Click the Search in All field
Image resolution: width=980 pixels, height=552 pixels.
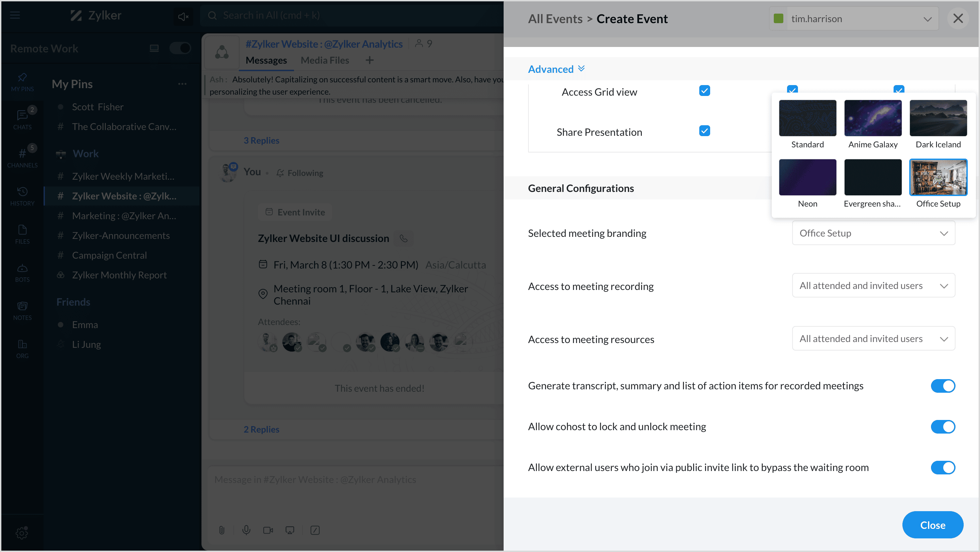click(x=352, y=16)
